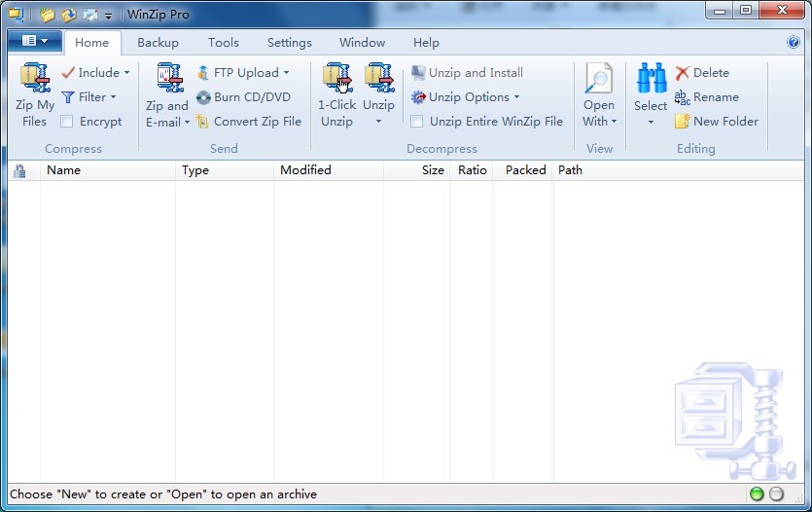This screenshot has height=512, width=812.
Task: Click the 1-Click Unzip icon
Action: [x=337, y=80]
